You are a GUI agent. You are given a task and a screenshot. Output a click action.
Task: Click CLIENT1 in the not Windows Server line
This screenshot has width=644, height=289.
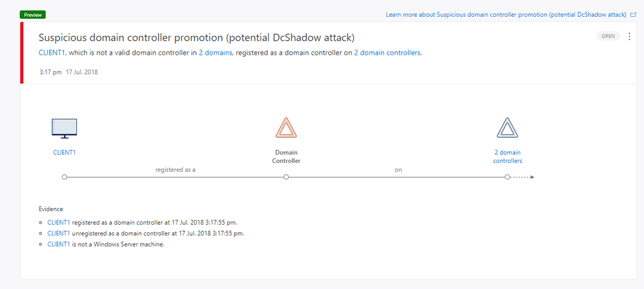(59, 244)
